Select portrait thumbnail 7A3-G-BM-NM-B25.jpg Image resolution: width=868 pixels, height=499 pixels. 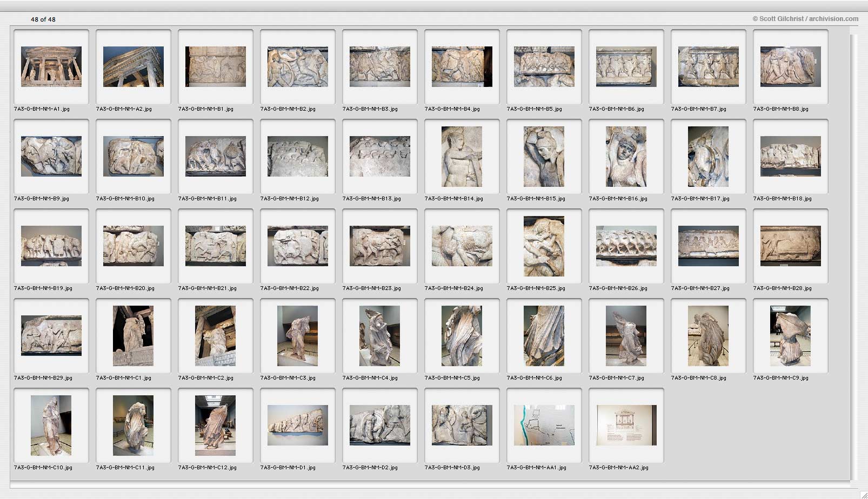[x=544, y=246]
